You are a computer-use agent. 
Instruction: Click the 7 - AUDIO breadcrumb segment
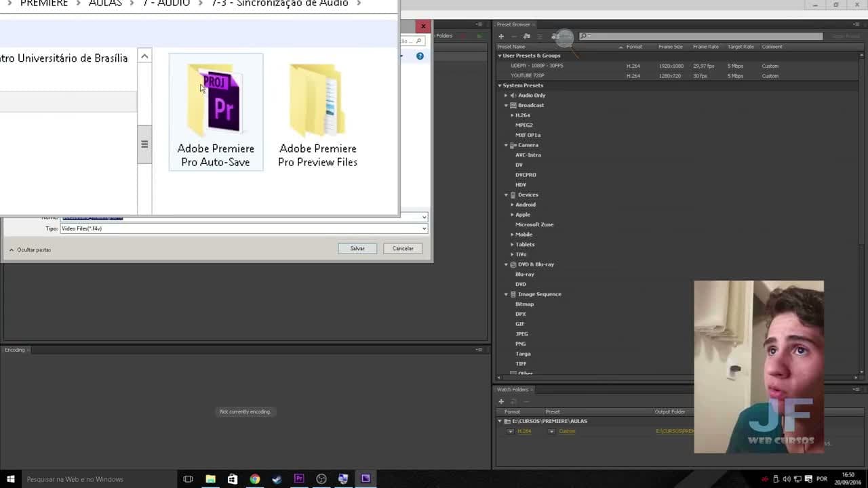(x=166, y=3)
